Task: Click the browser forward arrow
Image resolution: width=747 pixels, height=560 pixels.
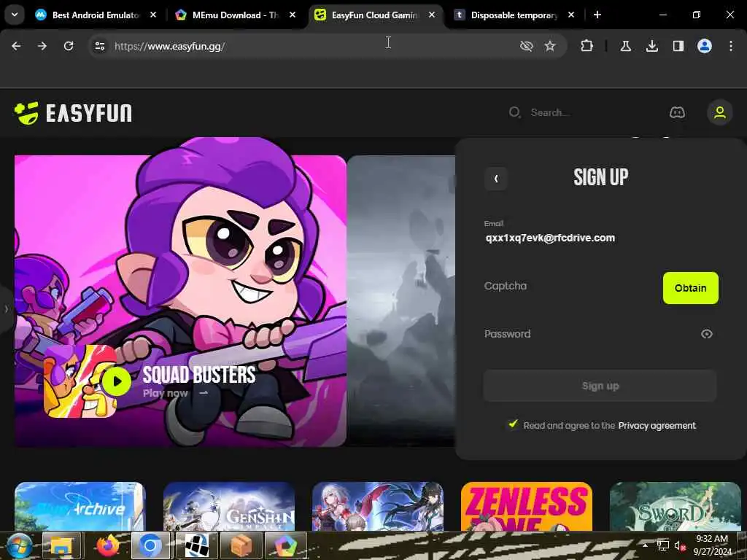Action: 42,46
